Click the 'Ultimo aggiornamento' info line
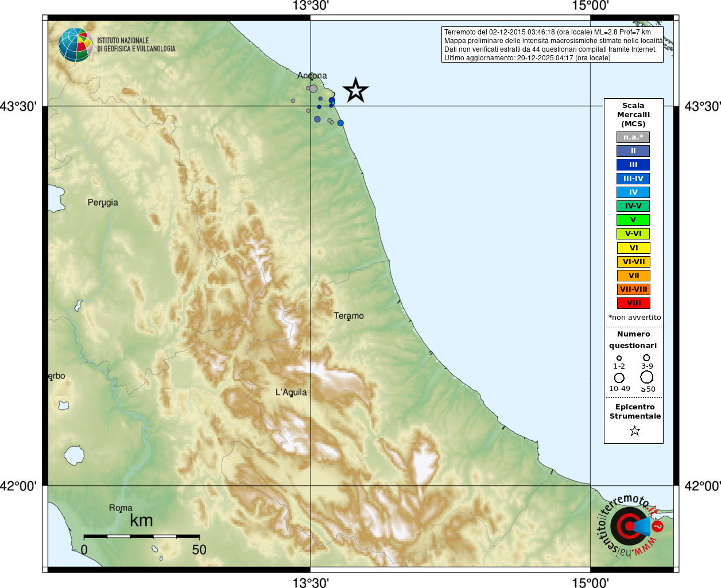The height and width of the screenshot is (588, 721). pyautogui.click(x=527, y=58)
